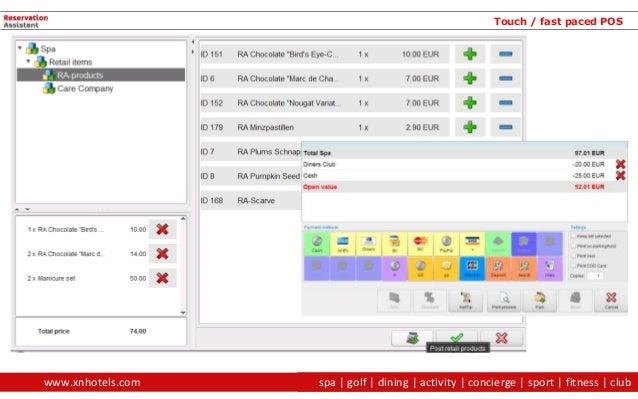Choose the AmEx payment method tile
Screen dimensions: 638x399
click(343, 244)
